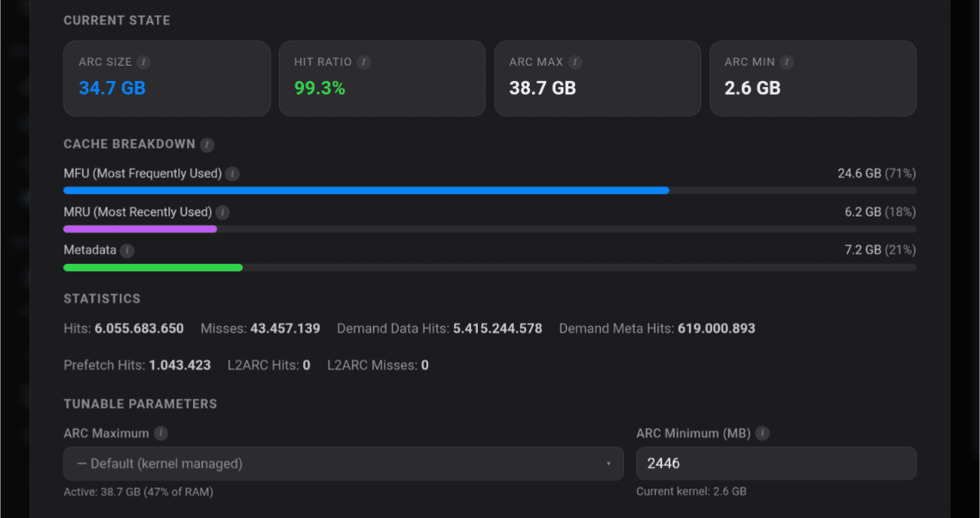Viewport: 980px width, 518px height.
Task: Click the Hits count statistic value
Action: point(139,329)
